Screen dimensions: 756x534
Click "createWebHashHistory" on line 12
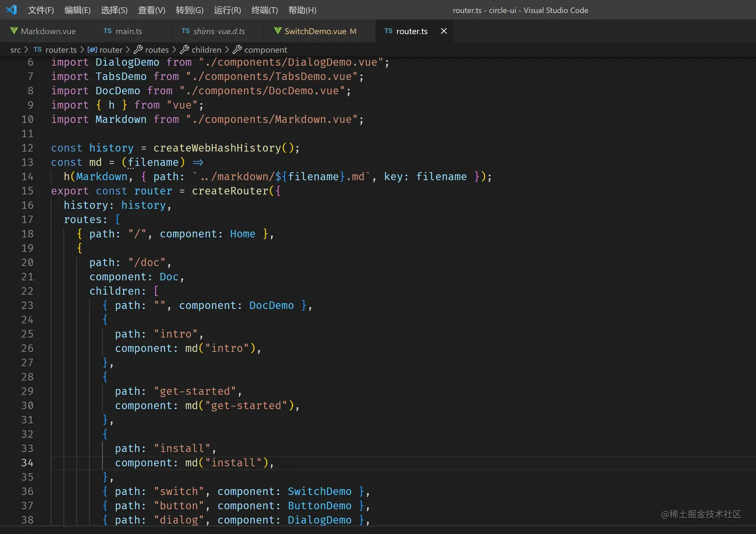(x=217, y=148)
